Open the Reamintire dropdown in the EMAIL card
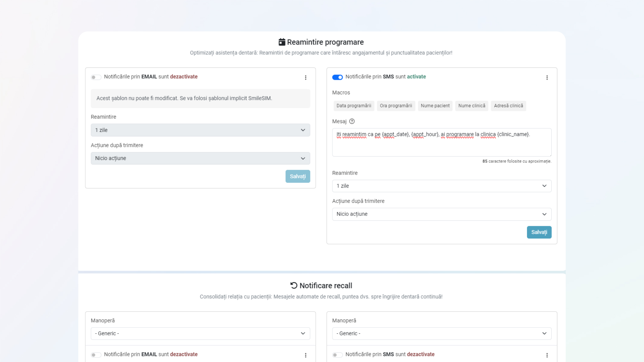 [200, 130]
